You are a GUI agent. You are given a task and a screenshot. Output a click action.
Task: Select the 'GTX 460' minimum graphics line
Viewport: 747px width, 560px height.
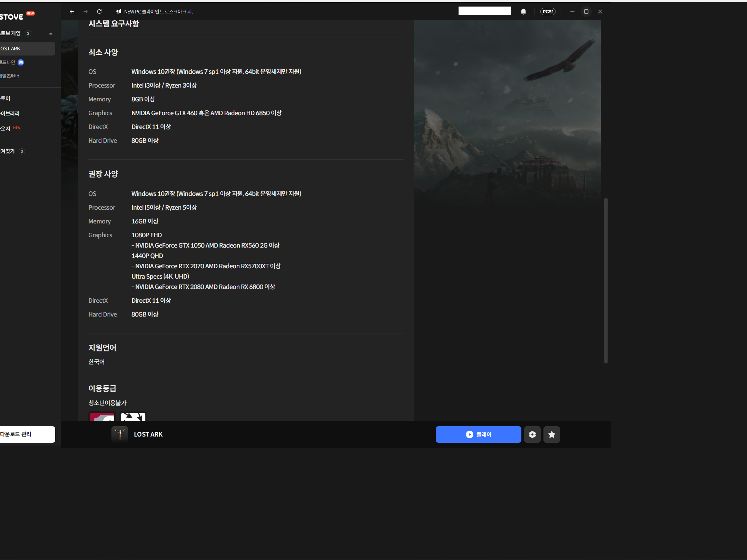206,113
